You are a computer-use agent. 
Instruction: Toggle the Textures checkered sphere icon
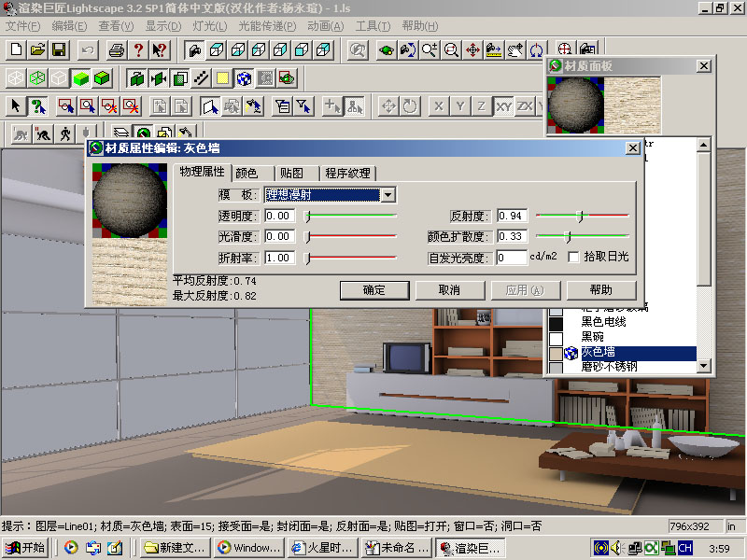click(244, 78)
